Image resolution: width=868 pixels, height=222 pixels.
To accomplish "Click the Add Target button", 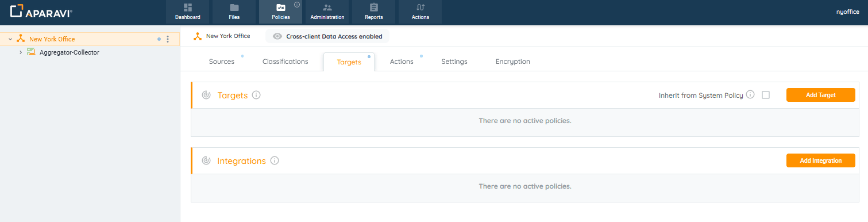I will click(821, 95).
